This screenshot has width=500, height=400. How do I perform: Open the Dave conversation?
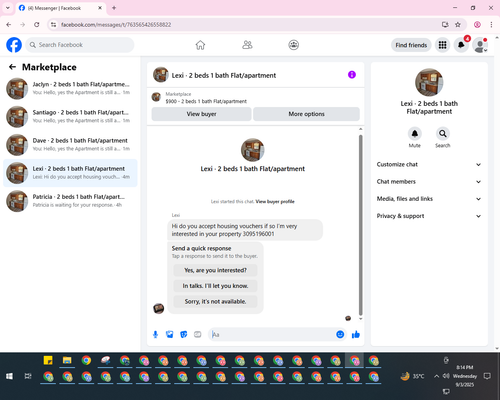(70, 145)
